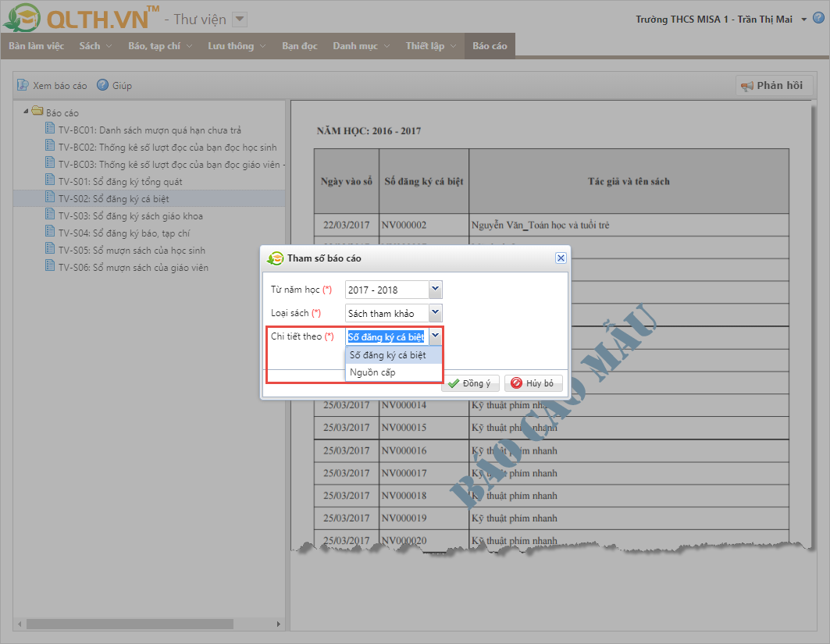
Task: Click the QLTH.VN graduation cap logo
Action: (22, 17)
